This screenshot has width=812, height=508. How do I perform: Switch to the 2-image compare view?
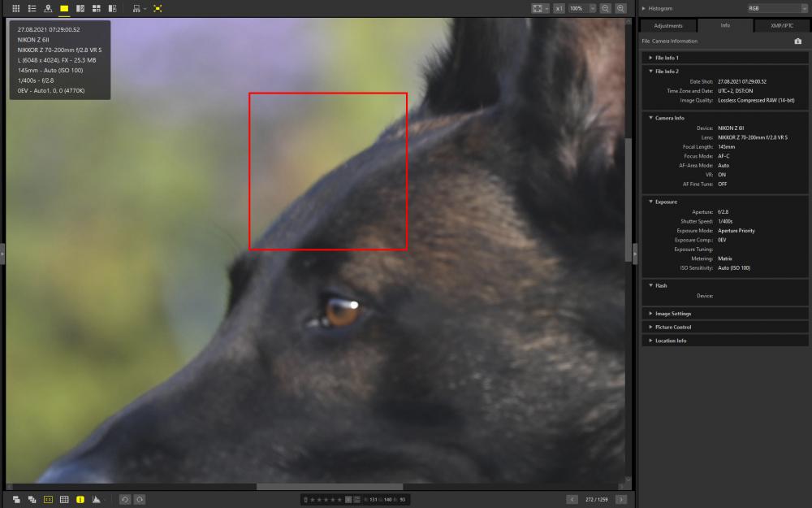80,8
